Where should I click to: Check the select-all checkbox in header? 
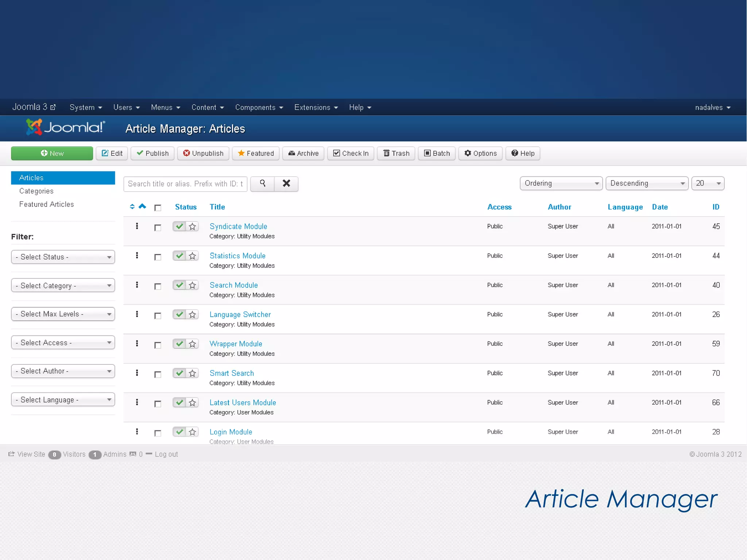[x=158, y=208]
